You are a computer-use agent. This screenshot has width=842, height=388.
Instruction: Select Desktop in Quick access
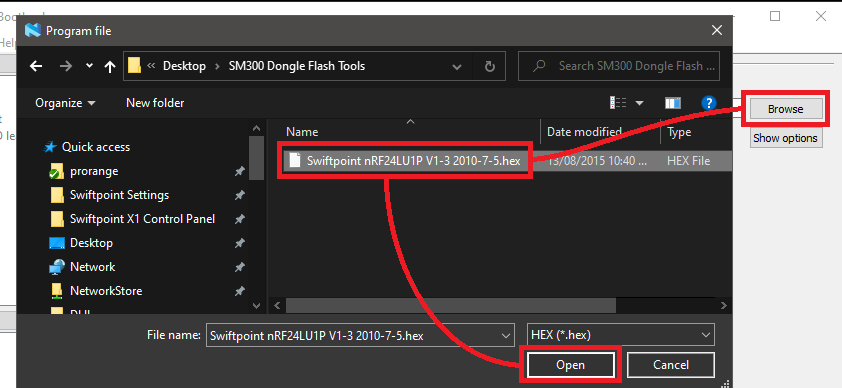91,243
